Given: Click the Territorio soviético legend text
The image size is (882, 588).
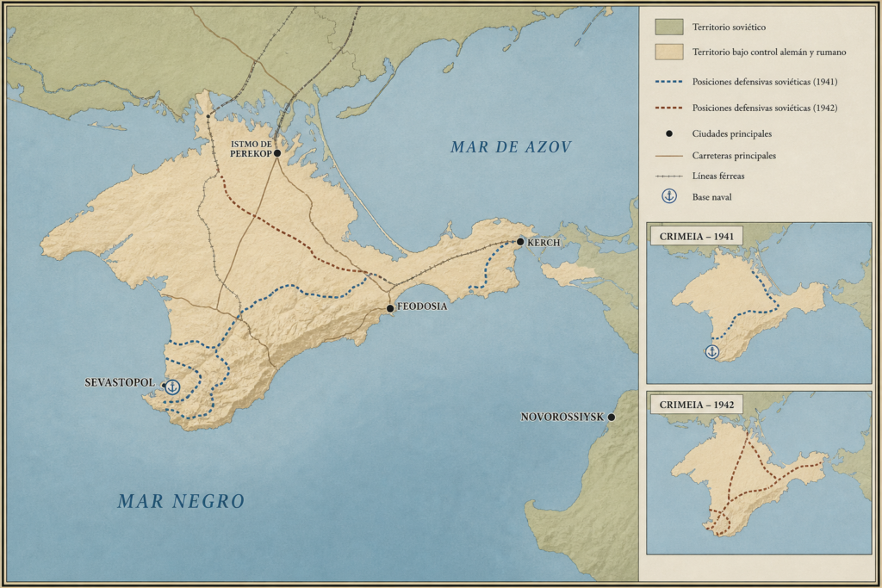Looking at the screenshot, I should coord(729,27).
